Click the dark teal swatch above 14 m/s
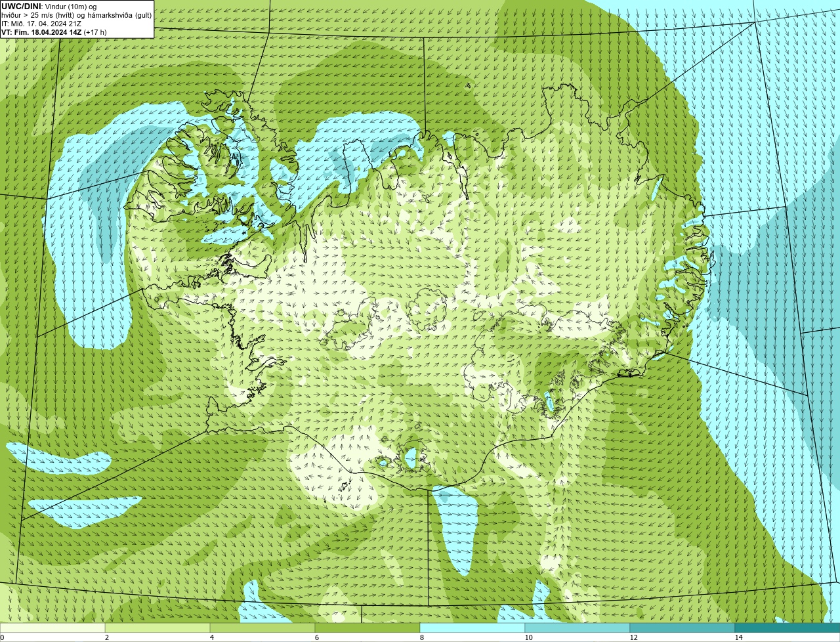Image resolution: width=840 pixels, height=642 pixels. (787, 628)
